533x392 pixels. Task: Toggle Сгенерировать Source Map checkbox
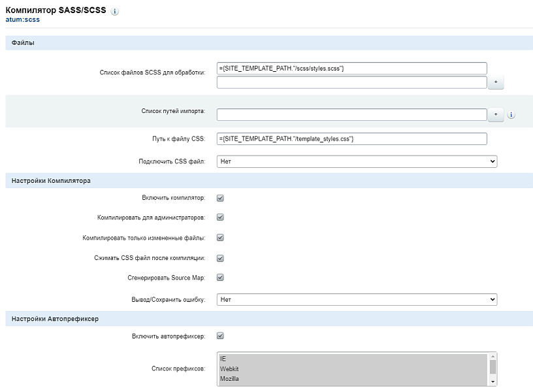coord(221,278)
